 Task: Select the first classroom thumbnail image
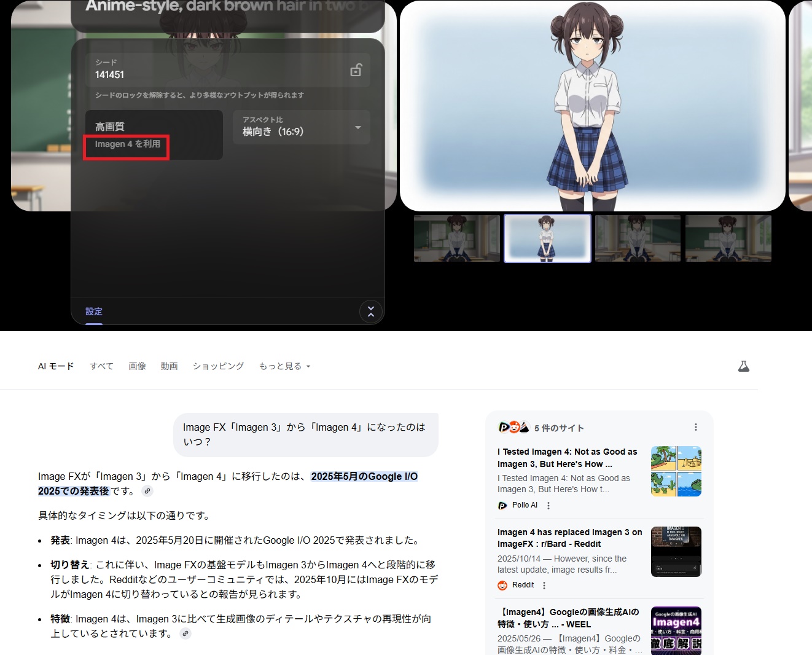(x=456, y=238)
